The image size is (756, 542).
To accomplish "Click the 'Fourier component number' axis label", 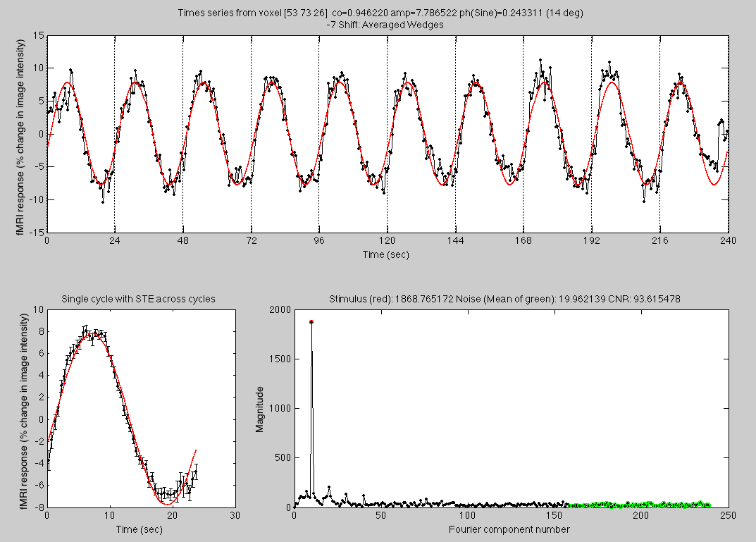I will [510, 529].
